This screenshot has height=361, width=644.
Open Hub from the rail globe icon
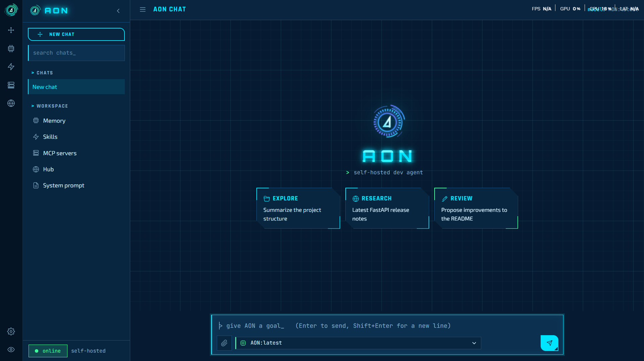(11, 103)
